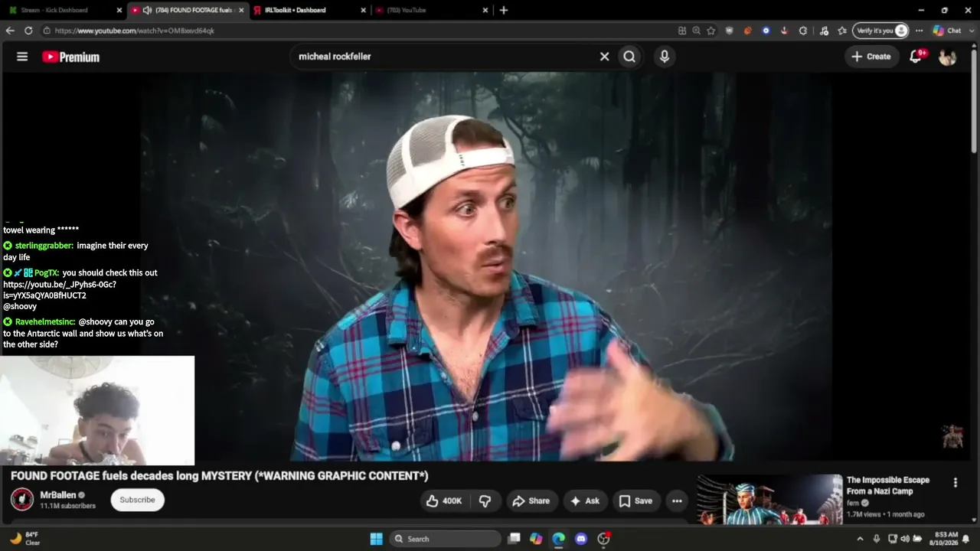
Task: Open the youtu.be link in chat overlay
Action: pyautogui.click(x=60, y=289)
